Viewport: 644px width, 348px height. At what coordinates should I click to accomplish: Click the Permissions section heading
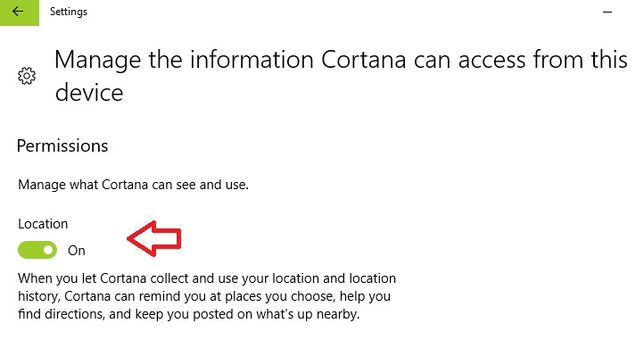[62, 145]
